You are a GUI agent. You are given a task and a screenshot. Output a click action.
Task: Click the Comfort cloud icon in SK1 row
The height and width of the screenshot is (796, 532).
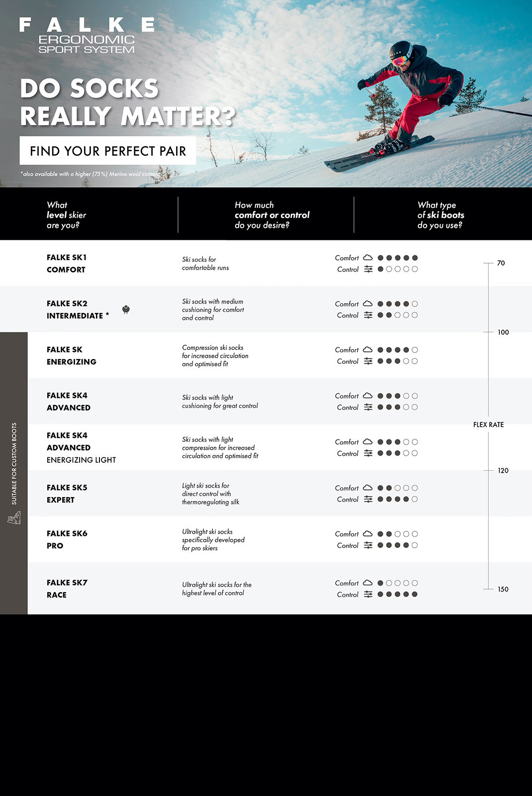(368, 258)
